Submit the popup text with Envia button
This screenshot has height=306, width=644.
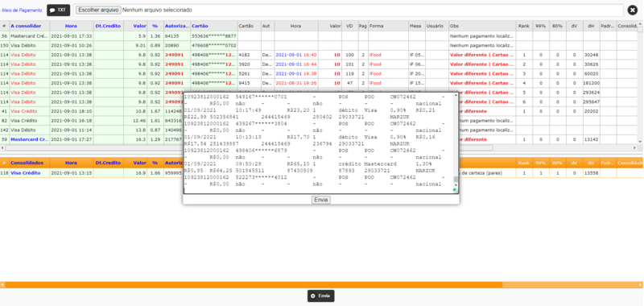tap(320, 200)
